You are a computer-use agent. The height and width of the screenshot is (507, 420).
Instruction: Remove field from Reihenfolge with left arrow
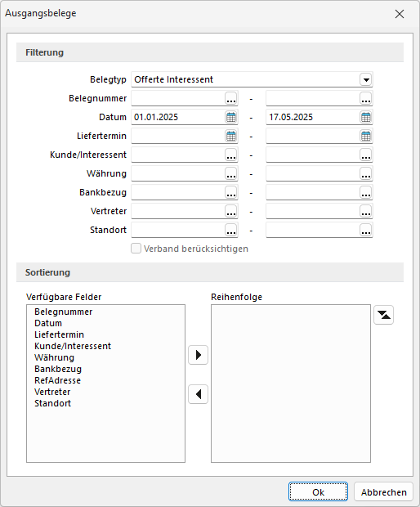click(198, 394)
